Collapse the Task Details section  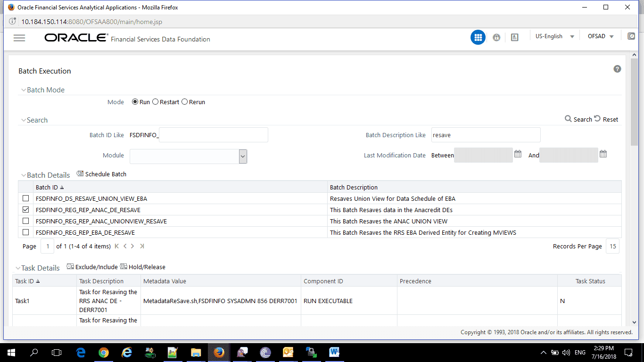[18, 268]
